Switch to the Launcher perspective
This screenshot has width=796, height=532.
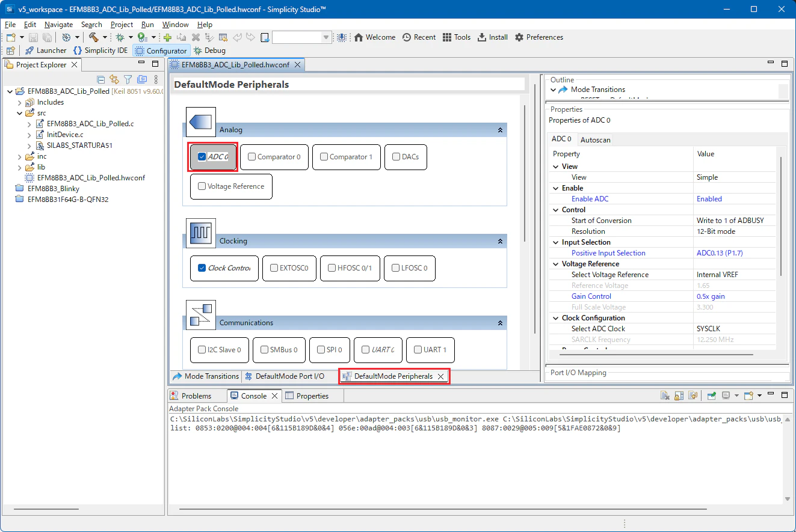[x=46, y=50]
